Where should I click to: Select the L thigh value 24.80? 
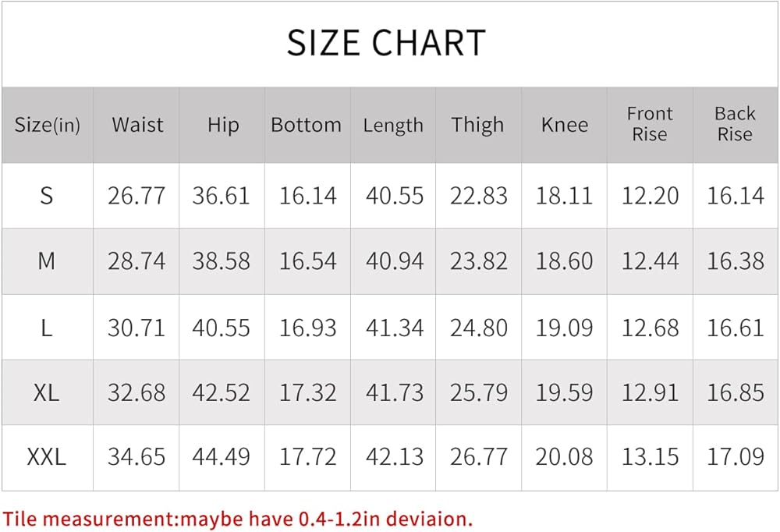(x=478, y=327)
